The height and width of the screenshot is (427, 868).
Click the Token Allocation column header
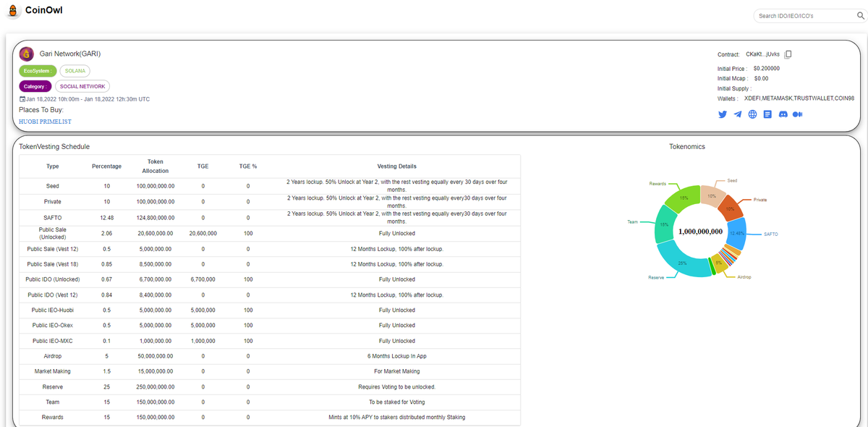tap(155, 166)
